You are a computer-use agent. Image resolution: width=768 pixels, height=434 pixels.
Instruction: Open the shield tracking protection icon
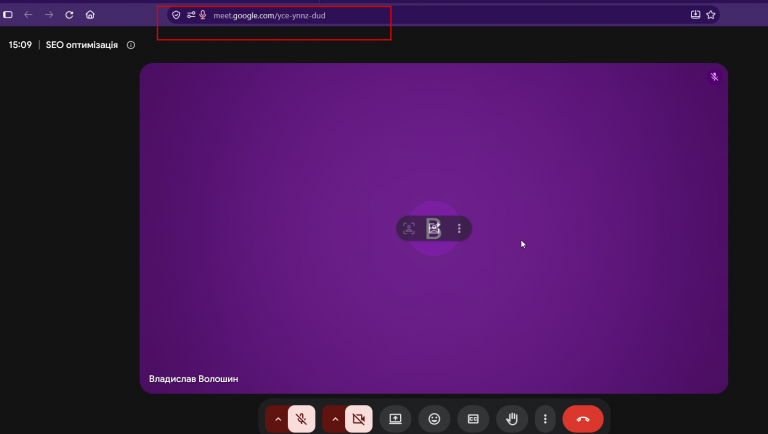[176, 15]
